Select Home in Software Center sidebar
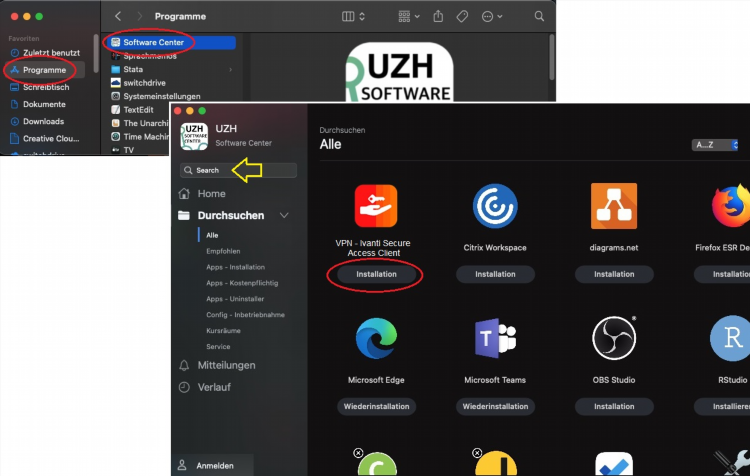 tap(211, 194)
